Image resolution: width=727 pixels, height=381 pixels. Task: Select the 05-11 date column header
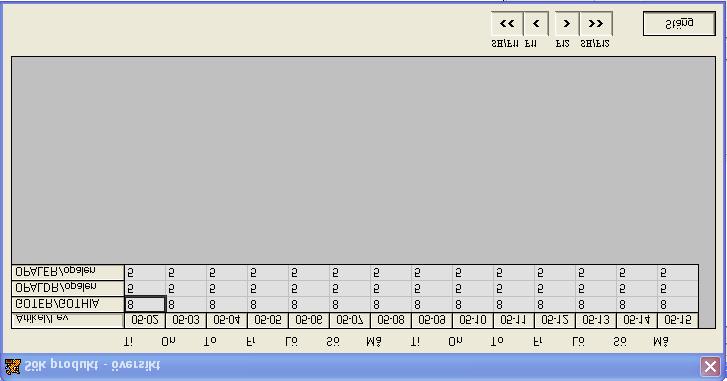[x=514, y=320]
